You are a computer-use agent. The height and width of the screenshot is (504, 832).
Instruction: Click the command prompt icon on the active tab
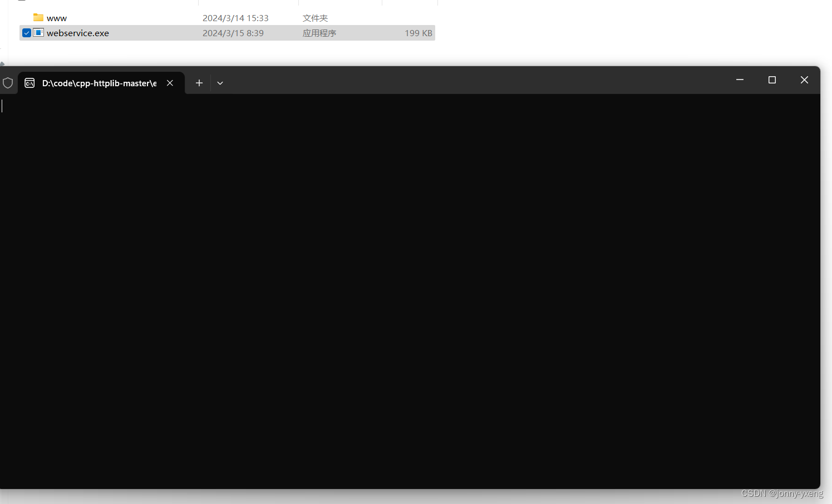point(29,83)
